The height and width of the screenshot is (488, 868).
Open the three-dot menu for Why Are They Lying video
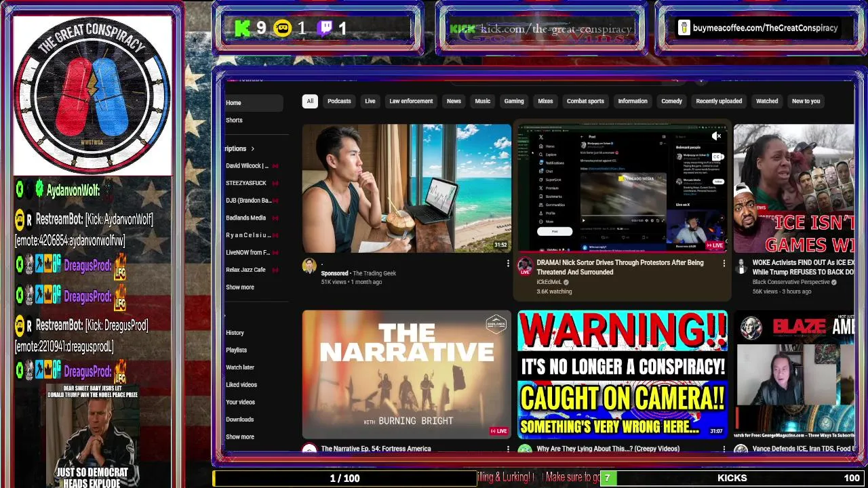pos(724,449)
